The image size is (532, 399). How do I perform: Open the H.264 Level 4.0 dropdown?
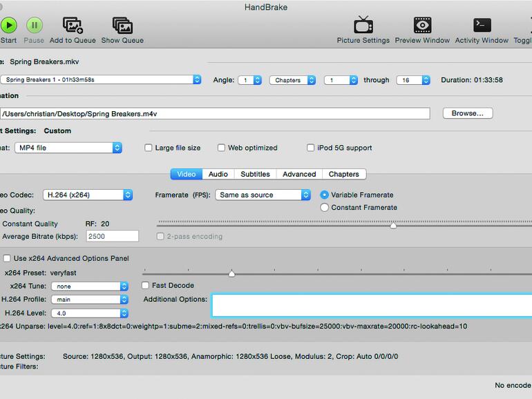tap(90, 313)
